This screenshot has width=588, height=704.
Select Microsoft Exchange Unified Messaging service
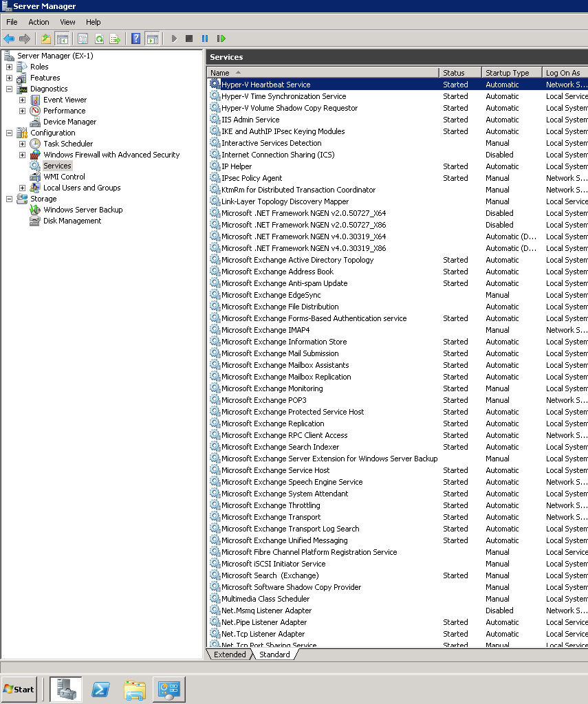[398, 540]
